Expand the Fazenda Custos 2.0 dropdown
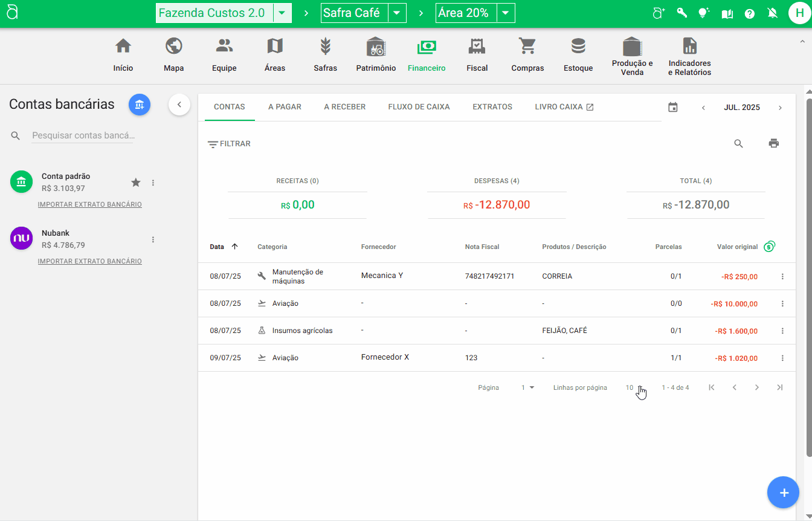This screenshot has height=521, width=812. 282,13
